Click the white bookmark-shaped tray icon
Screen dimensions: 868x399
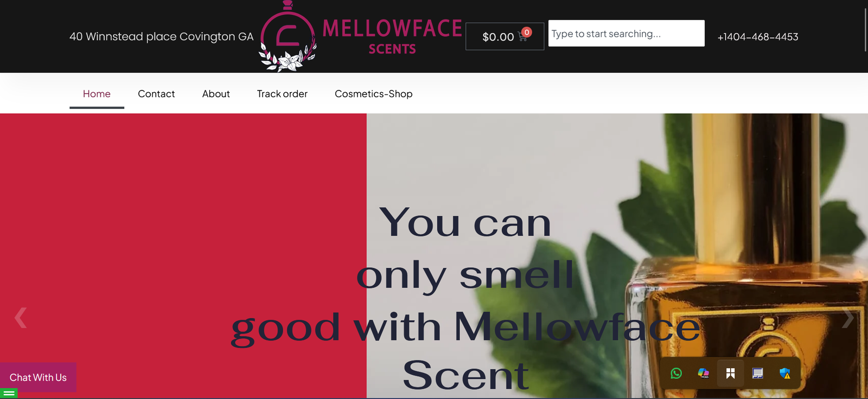(x=730, y=373)
